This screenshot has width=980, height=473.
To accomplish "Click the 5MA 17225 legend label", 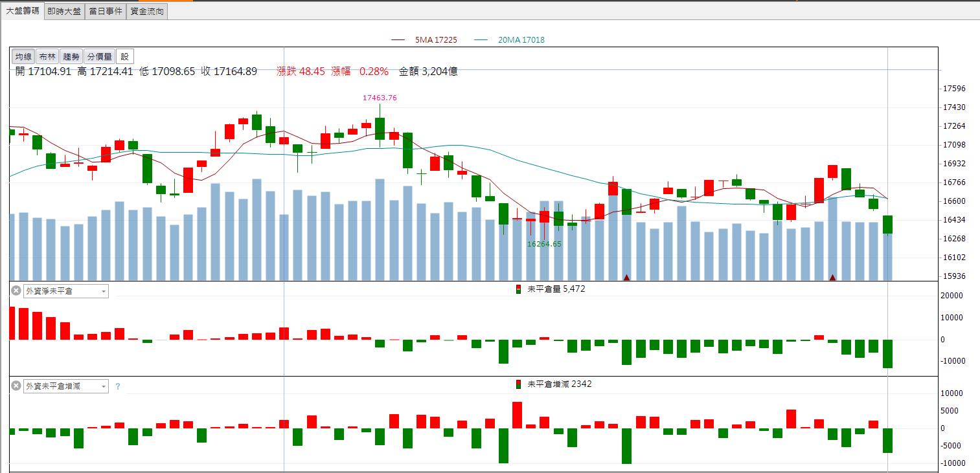I will pos(436,40).
